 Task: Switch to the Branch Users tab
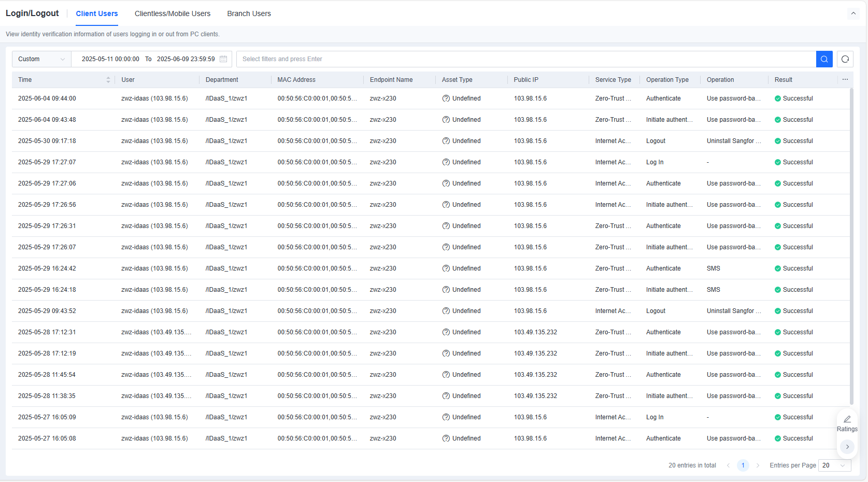click(x=249, y=13)
